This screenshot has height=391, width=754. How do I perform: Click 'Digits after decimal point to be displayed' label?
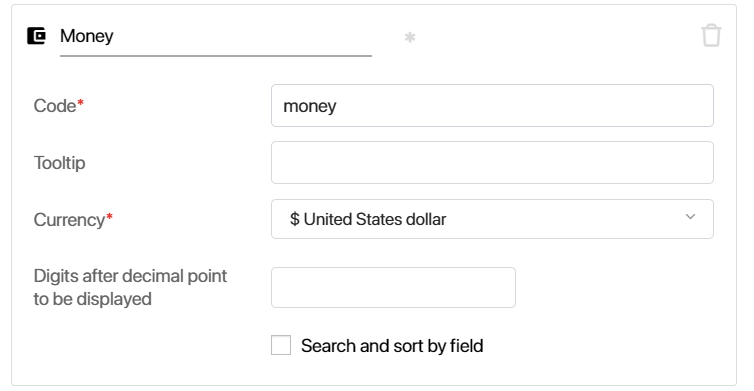pos(130,288)
